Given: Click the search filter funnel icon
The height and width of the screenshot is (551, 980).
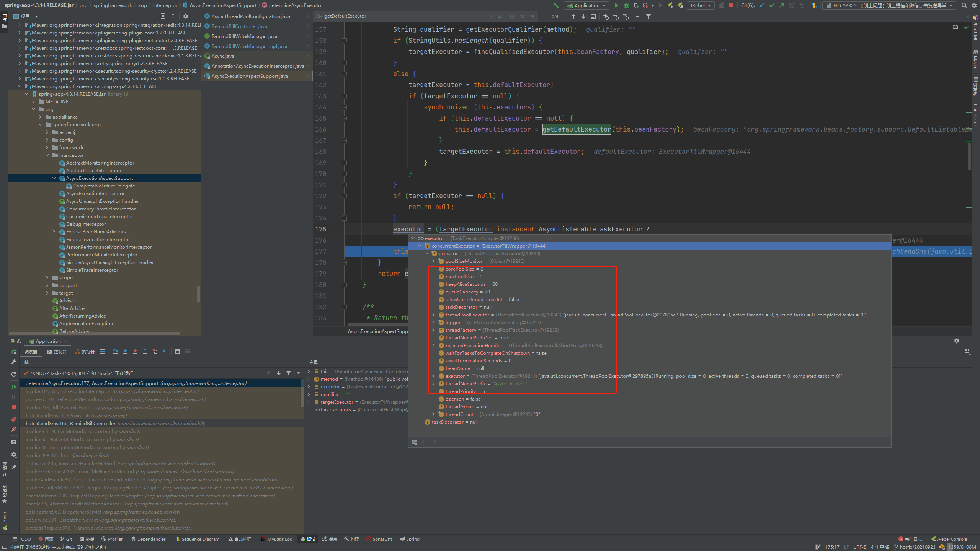Looking at the screenshot, I should coord(648,16).
